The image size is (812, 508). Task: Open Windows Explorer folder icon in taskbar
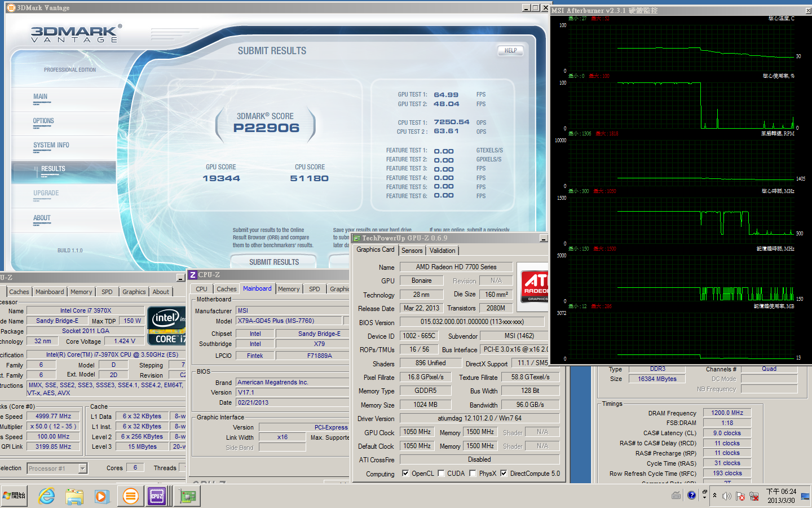tap(74, 496)
